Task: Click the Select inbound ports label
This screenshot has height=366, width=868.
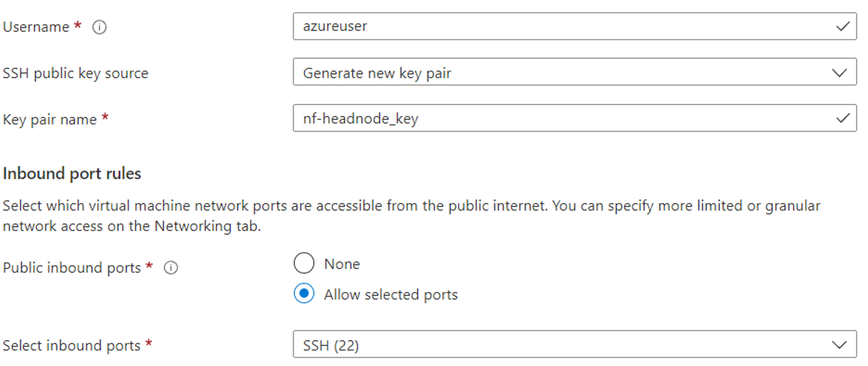Action: [x=71, y=346]
